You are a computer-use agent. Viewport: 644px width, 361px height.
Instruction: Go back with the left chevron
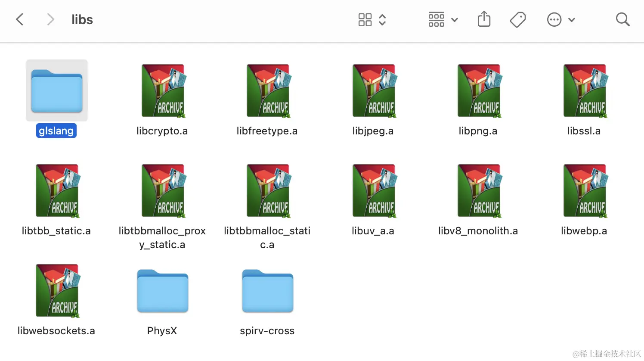pyautogui.click(x=19, y=19)
